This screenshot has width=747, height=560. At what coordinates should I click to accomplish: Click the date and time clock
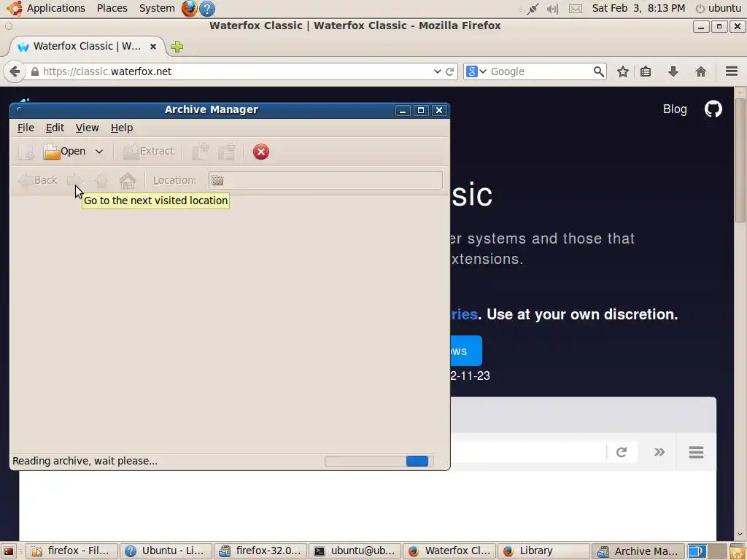click(638, 8)
